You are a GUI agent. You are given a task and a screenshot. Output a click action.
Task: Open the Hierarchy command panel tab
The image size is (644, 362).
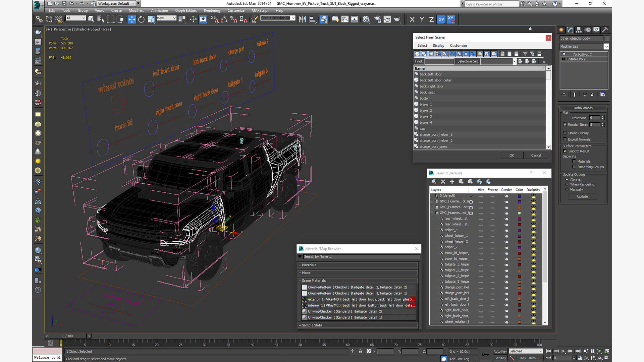579,30
